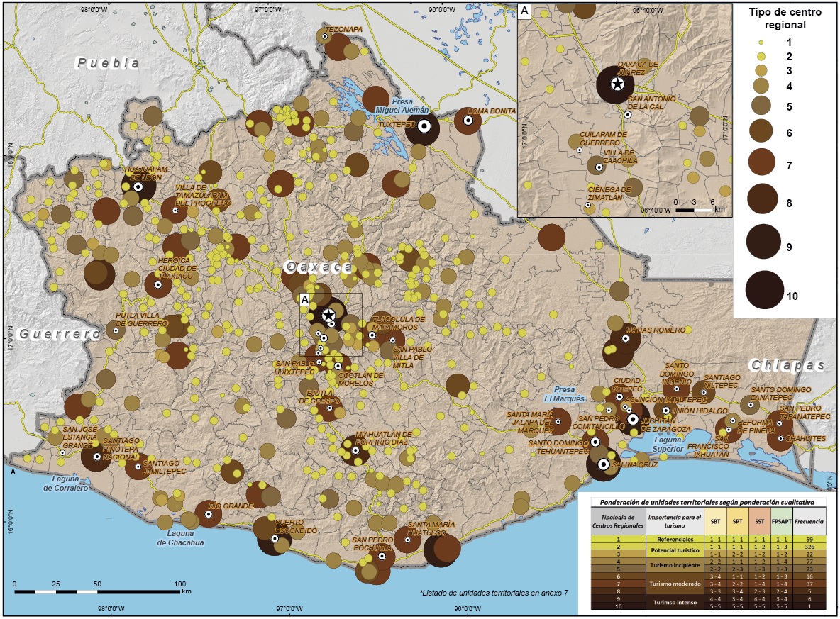Click the Juchitán de Zaragoza marker
Viewport: 840px width, 619px height.
[632, 419]
